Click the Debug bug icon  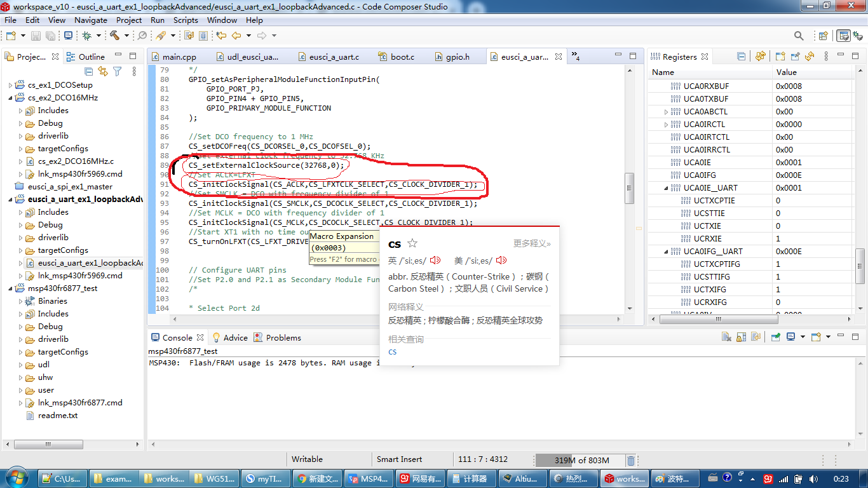tap(86, 36)
